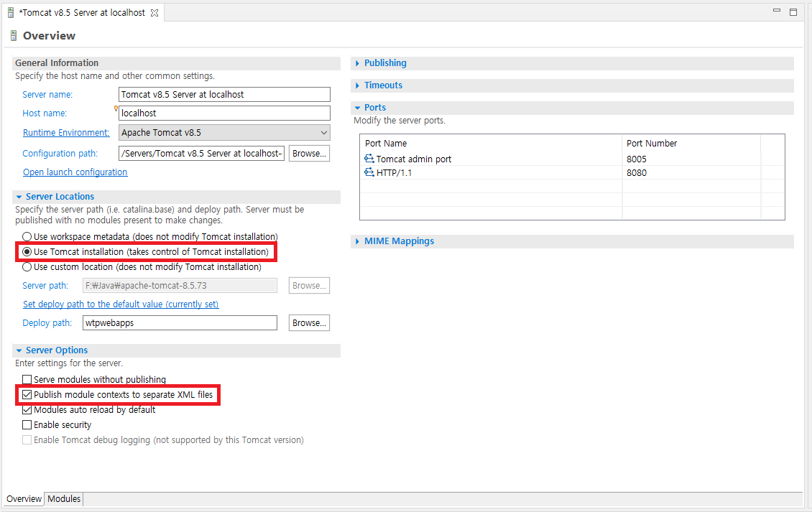Check Enable security option
The width and height of the screenshot is (812, 512).
[27, 425]
